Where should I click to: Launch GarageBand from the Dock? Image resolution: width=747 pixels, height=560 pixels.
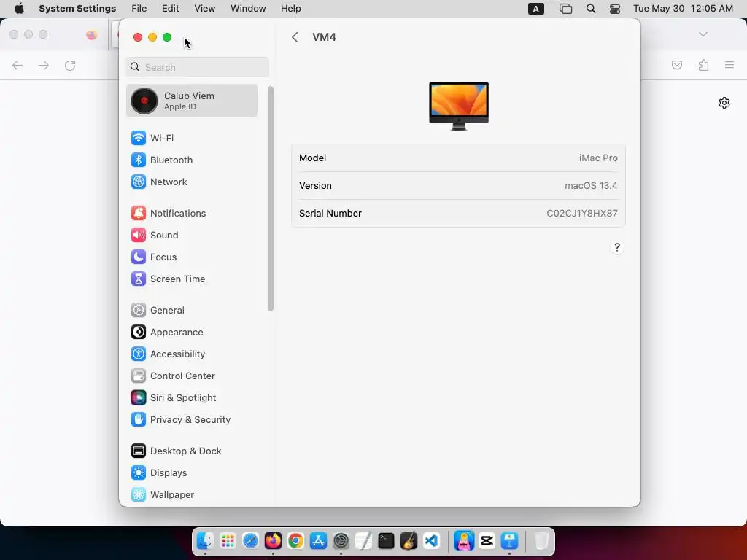[x=409, y=541]
